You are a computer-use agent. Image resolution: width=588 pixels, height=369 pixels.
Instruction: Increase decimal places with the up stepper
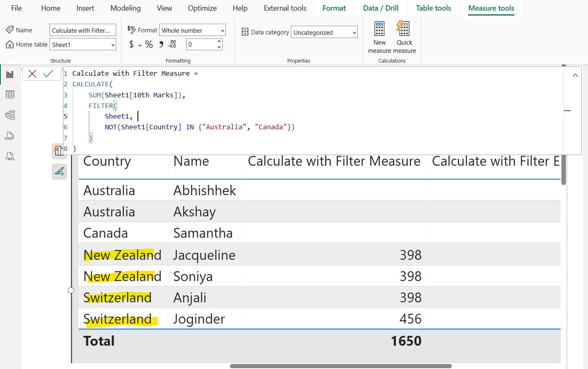pyautogui.click(x=219, y=42)
